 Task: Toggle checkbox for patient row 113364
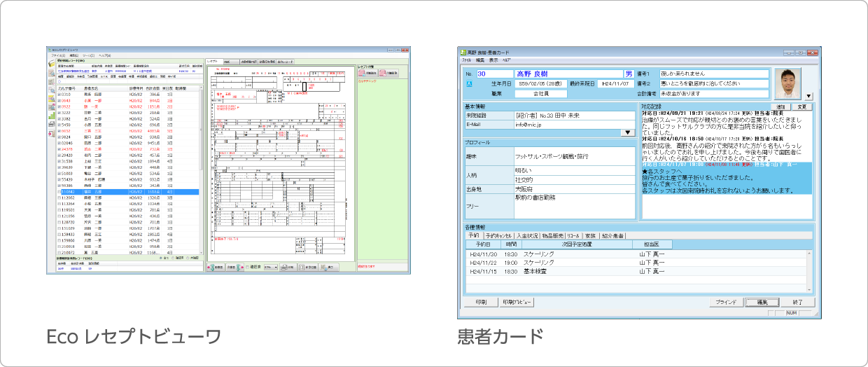click(x=59, y=204)
